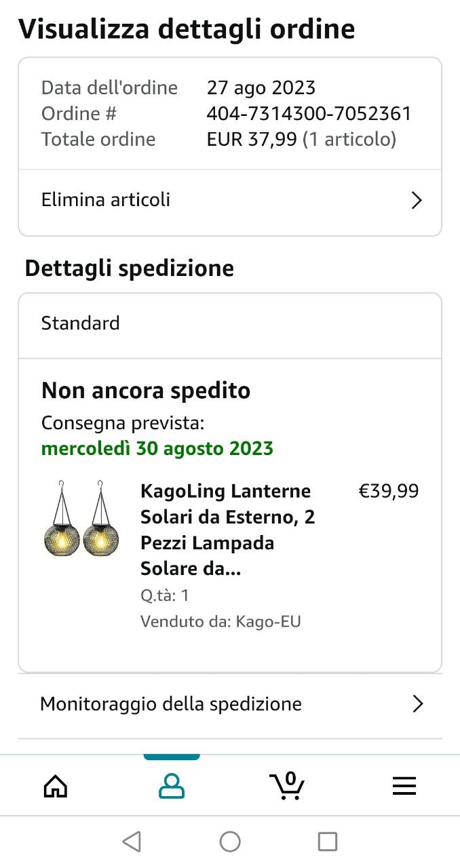Tap the order number 404-7314300-7052361
The width and height of the screenshot is (460, 868).
(309, 113)
